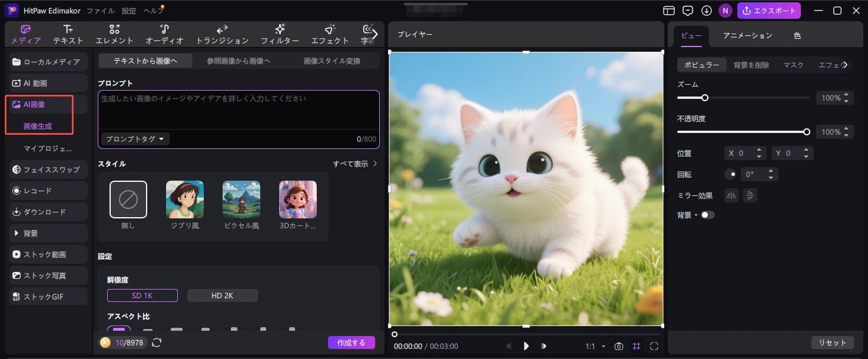
Task: Click the 不透明度 slider handle
Action: click(807, 132)
